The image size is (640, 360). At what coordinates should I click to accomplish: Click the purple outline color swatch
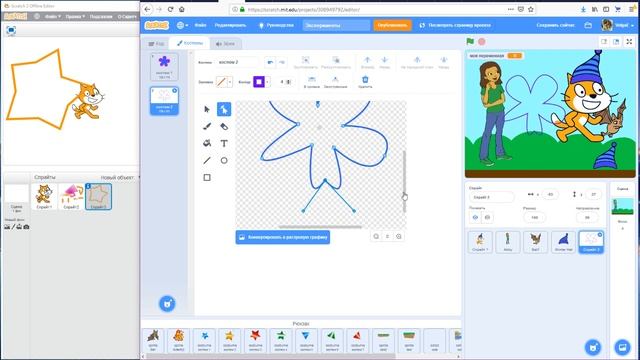(x=259, y=82)
